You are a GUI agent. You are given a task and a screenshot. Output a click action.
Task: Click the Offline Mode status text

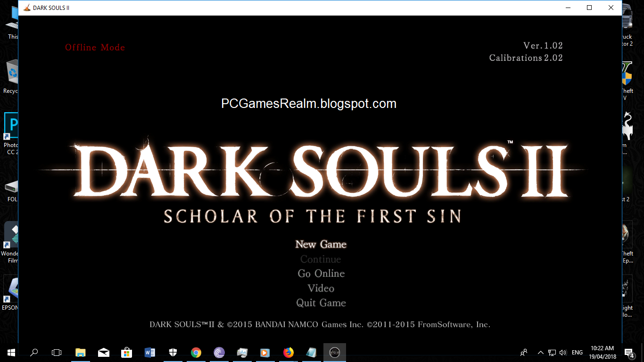point(95,47)
